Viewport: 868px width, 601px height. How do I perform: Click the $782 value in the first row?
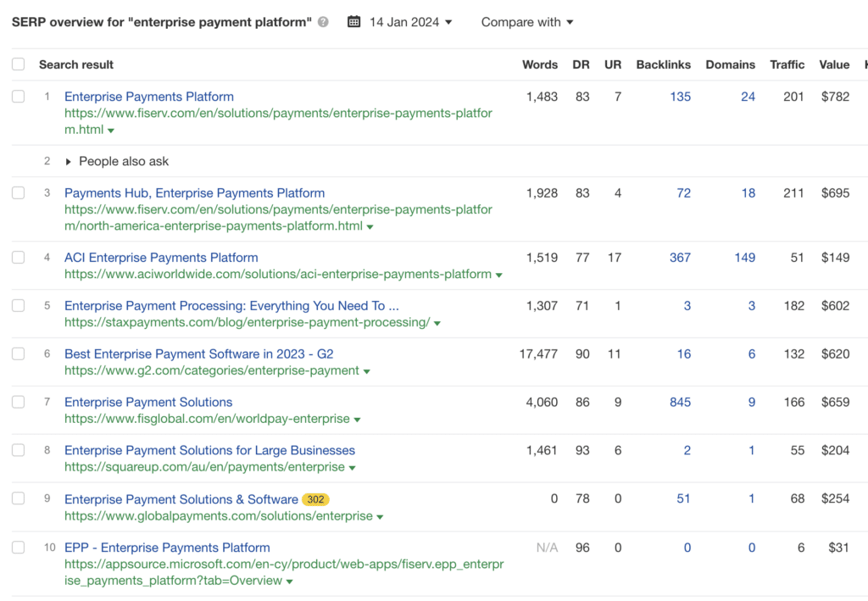tap(835, 97)
